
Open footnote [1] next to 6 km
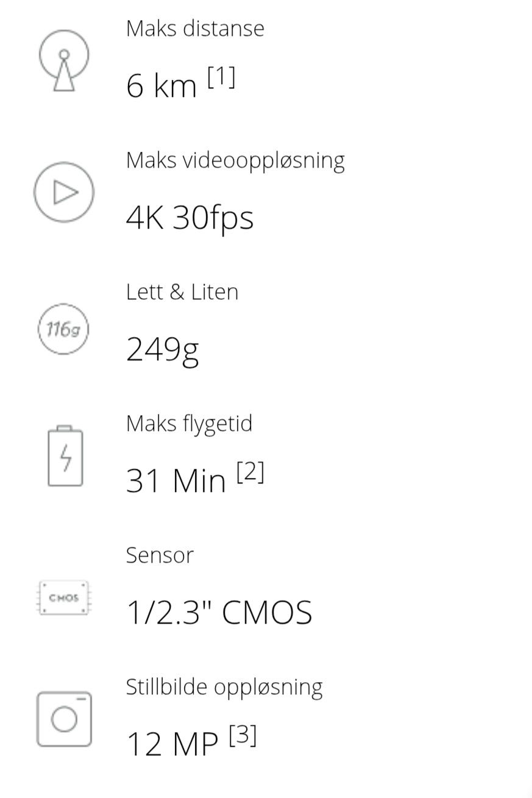pyautogui.click(x=221, y=77)
